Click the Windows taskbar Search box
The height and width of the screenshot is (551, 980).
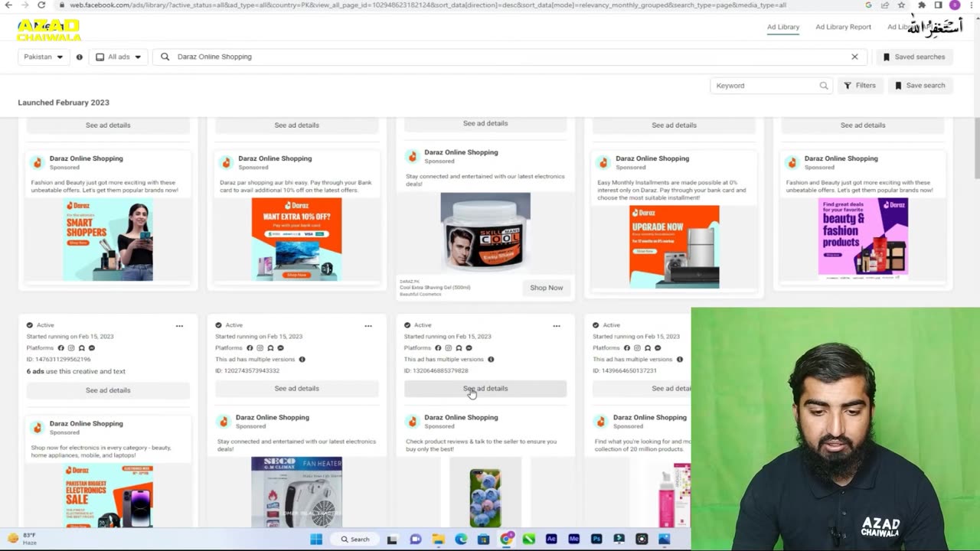pyautogui.click(x=356, y=539)
